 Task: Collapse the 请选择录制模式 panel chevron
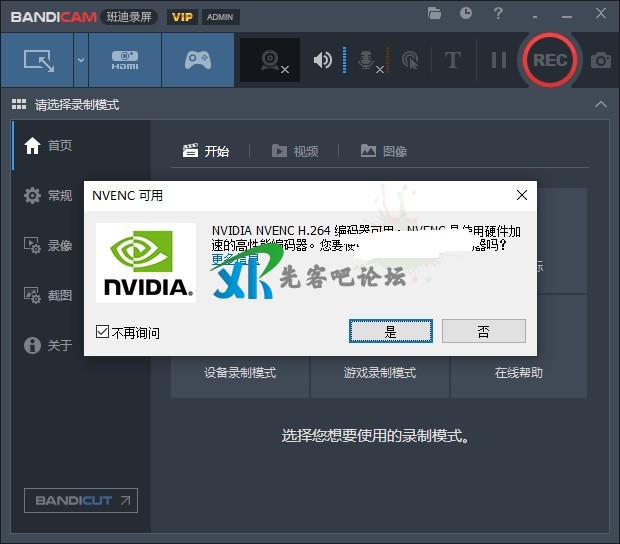pos(600,104)
